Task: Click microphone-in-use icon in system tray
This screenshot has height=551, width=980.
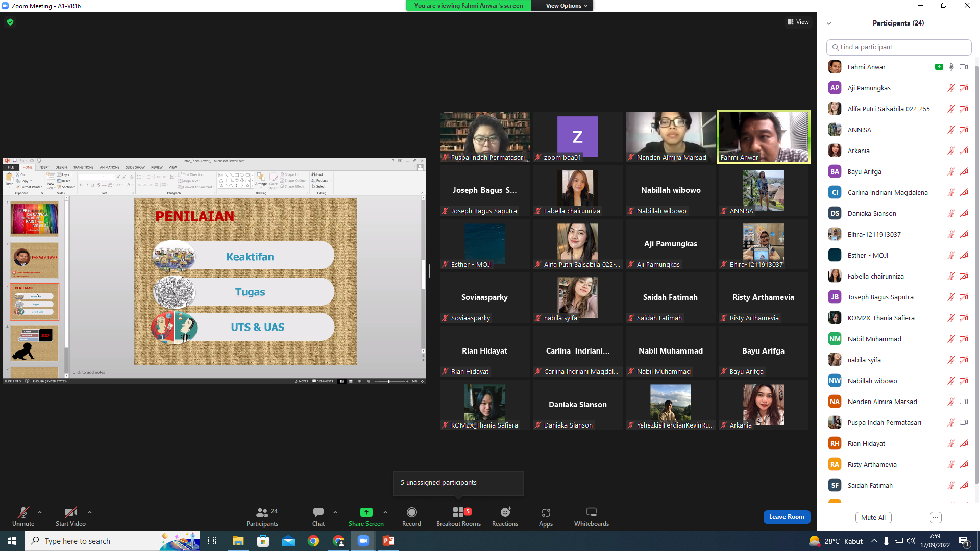Action: click(x=887, y=541)
